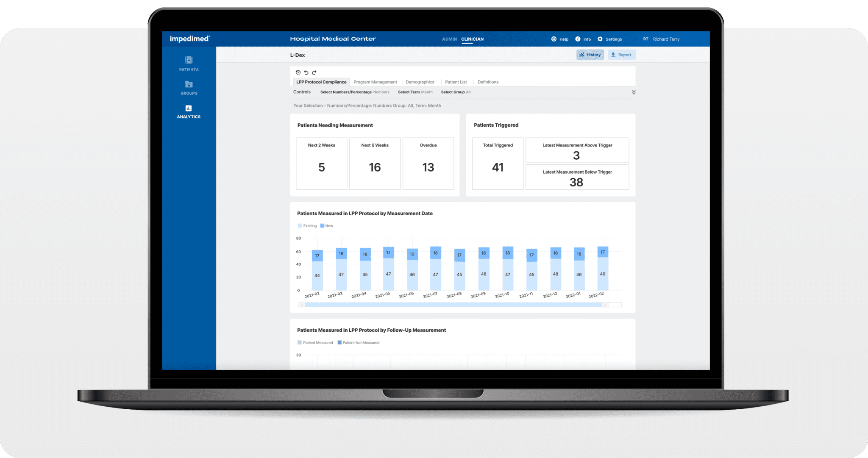This screenshot has width=868, height=458.
Task: Open the Groups sidebar icon
Action: click(189, 84)
